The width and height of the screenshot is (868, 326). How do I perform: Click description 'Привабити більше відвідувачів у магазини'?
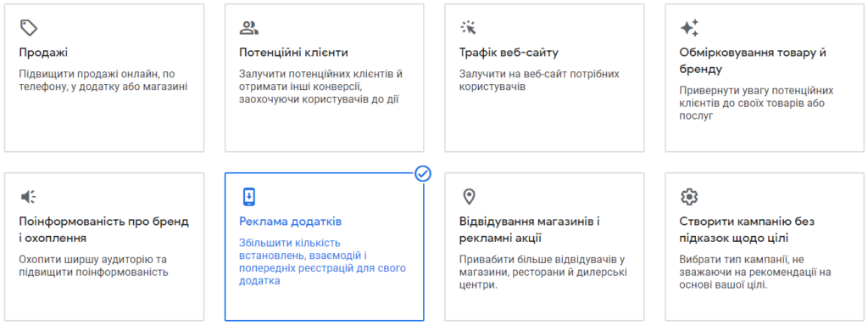(543, 273)
